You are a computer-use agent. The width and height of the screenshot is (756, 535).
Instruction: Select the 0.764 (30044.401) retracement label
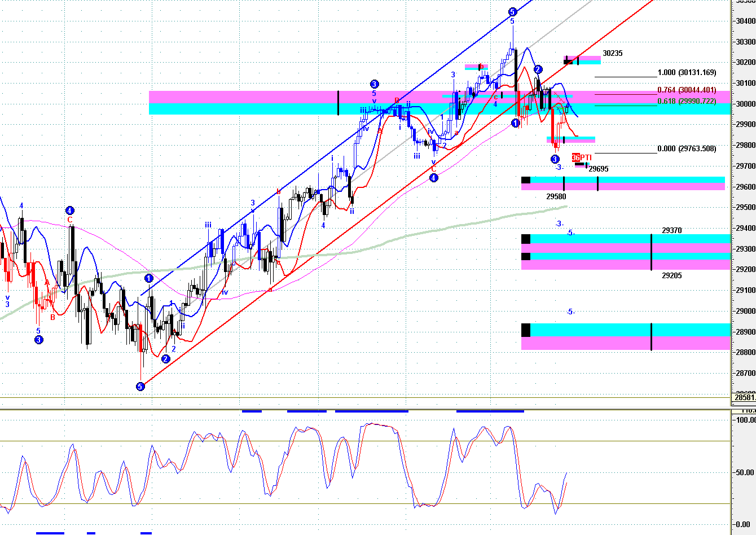pyautogui.click(x=687, y=90)
